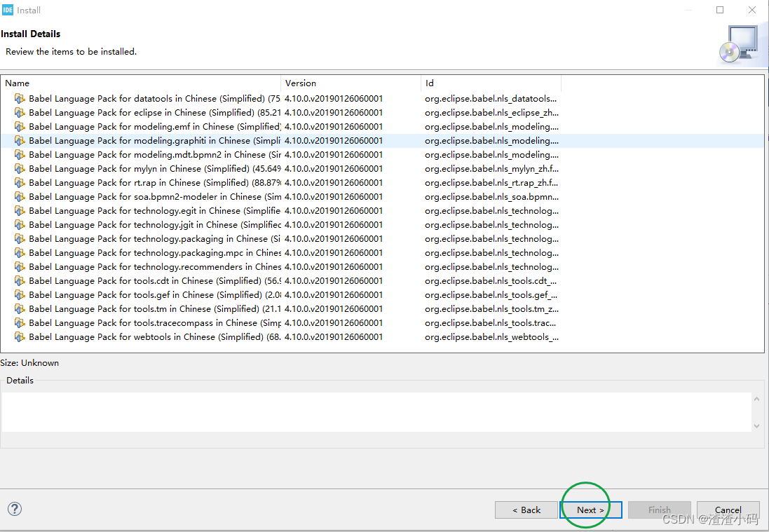Click the technology.packaging.mpc pack icon
This screenshot has width=769, height=532.
20,252
